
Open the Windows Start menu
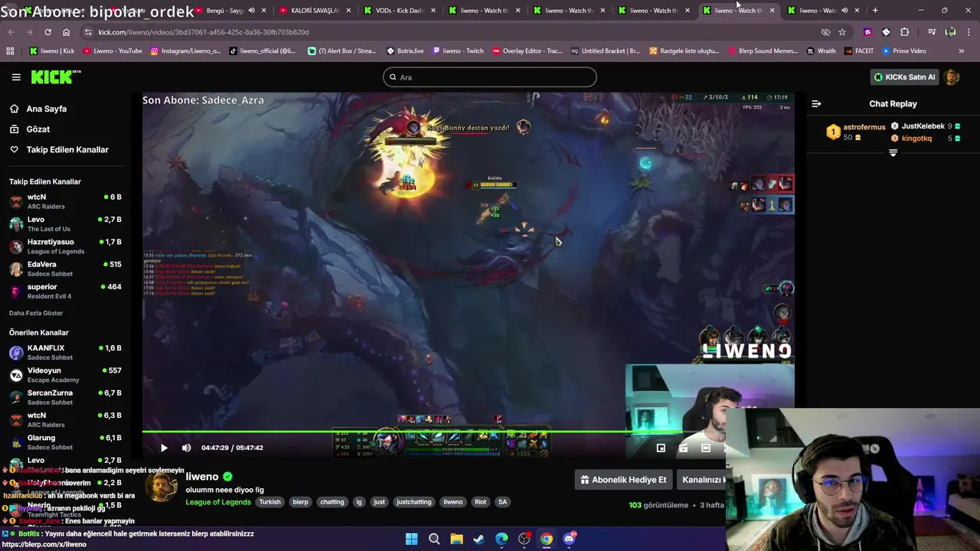pos(412,539)
